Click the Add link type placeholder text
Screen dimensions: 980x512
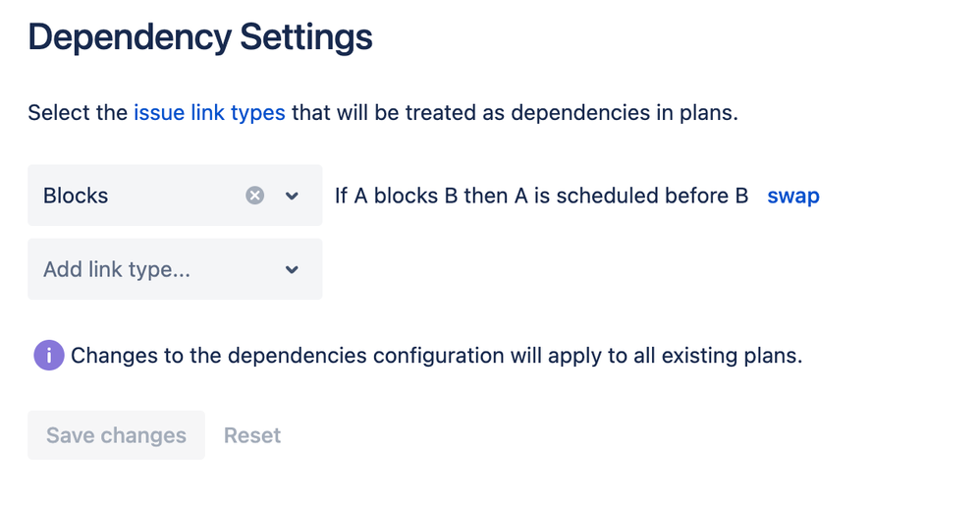(116, 269)
